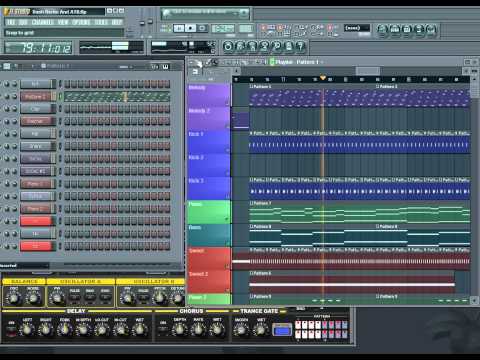
Task: Turn the TRANCE GATE SMOOTH knob
Action: pos(241,329)
